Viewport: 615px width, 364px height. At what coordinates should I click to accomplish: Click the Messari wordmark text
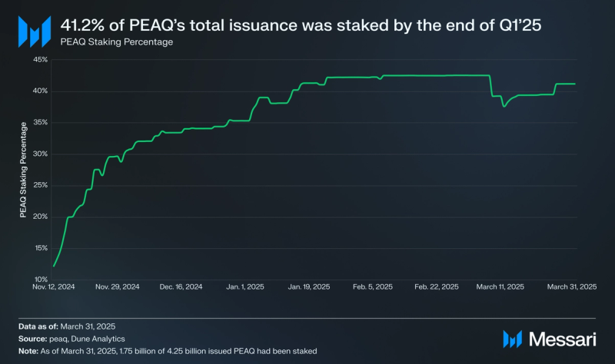click(563, 339)
